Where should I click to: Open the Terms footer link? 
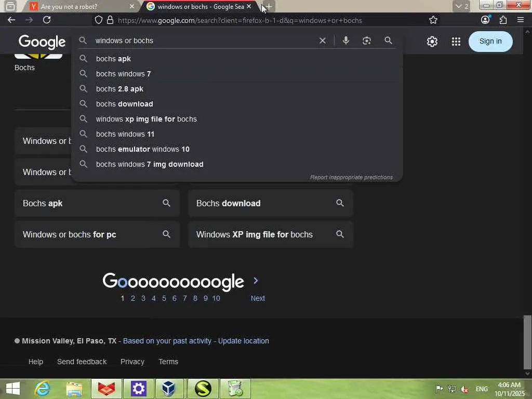tap(168, 362)
